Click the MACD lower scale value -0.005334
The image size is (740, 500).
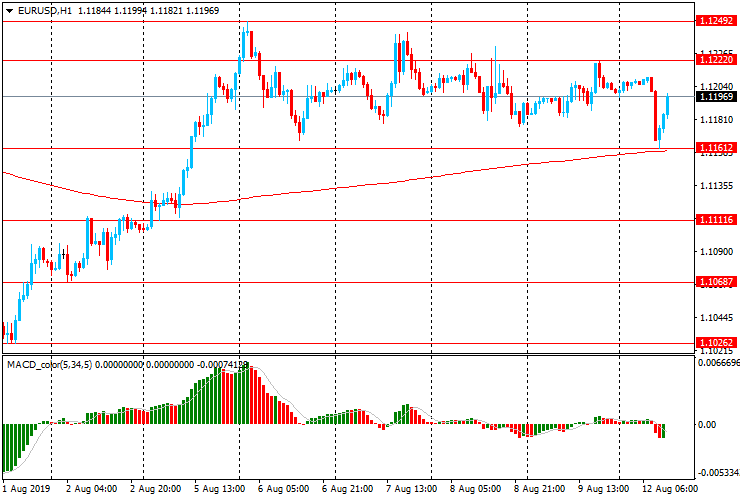718,473
